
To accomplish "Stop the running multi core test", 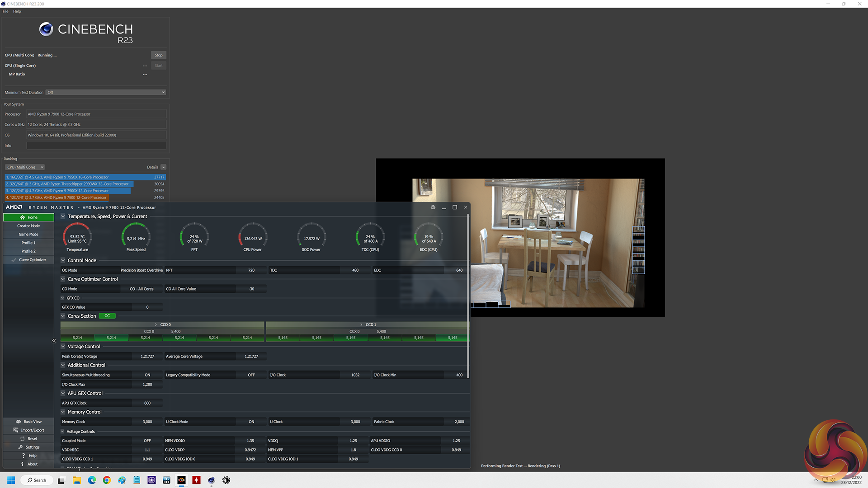I will [x=158, y=55].
